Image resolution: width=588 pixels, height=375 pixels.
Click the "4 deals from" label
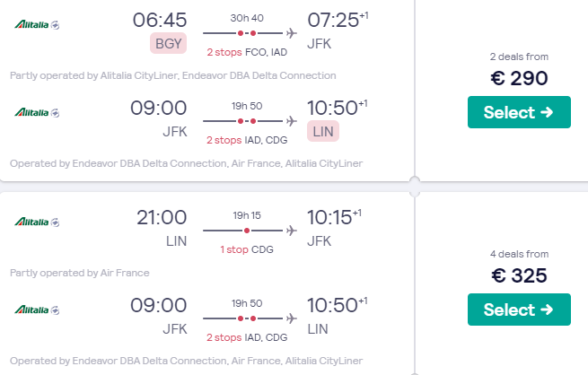pos(519,254)
